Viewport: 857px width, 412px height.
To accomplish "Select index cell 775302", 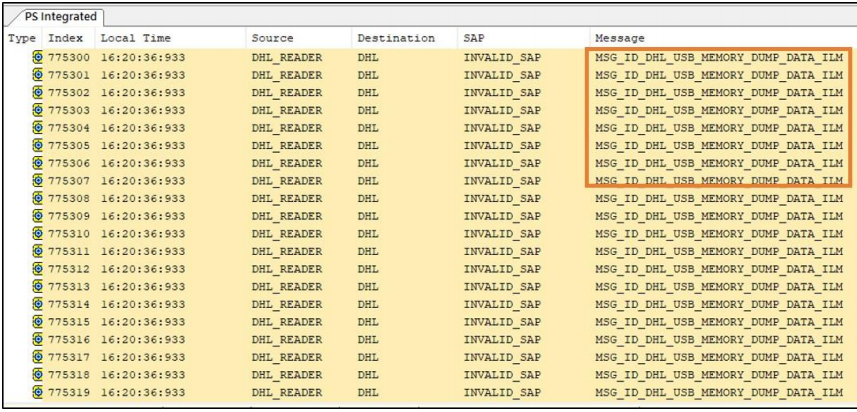I will pyautogui.click(x=69, y=93).
